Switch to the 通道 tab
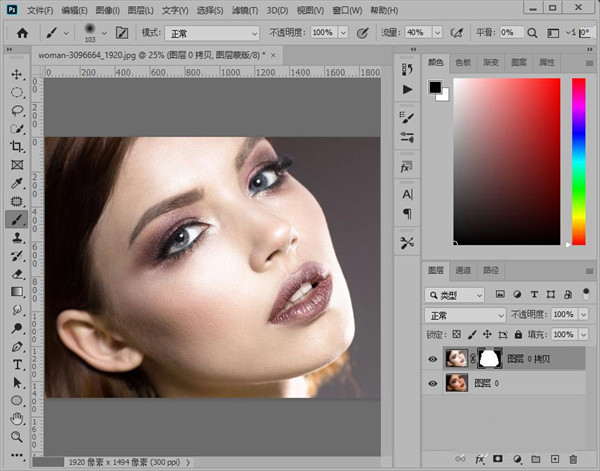The image size is (600, 471). coord(463,270)
